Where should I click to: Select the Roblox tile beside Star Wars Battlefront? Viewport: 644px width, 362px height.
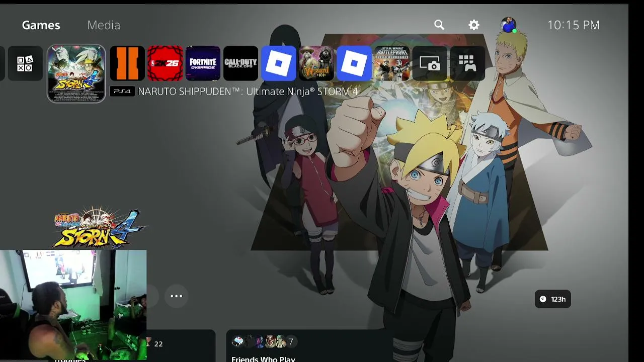(x=354, y=63)
